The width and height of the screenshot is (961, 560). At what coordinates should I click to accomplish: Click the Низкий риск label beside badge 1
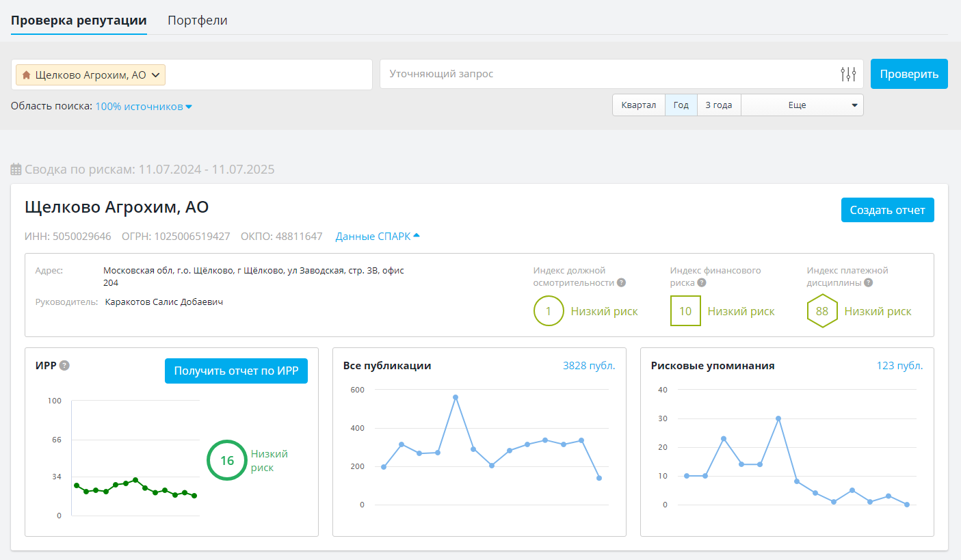coord(604,311)
